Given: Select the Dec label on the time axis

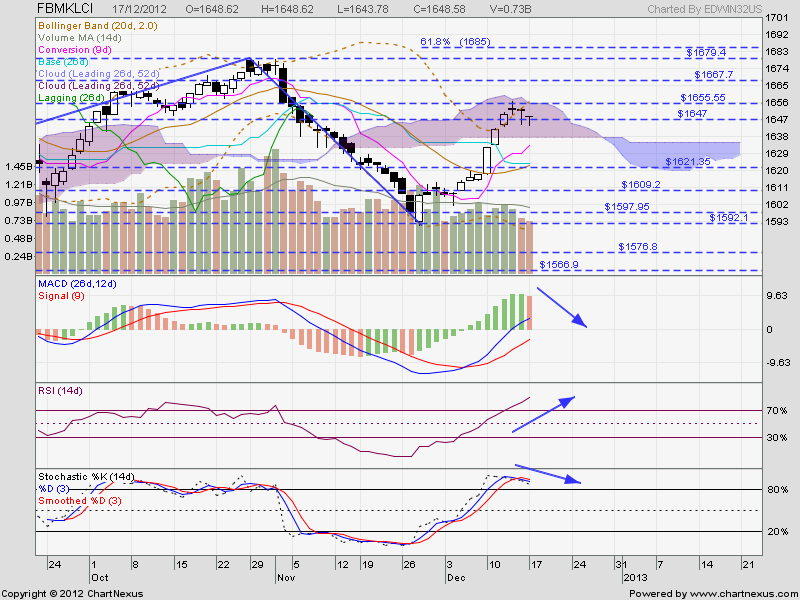Looking at the screenshot, I should [455, 577].
